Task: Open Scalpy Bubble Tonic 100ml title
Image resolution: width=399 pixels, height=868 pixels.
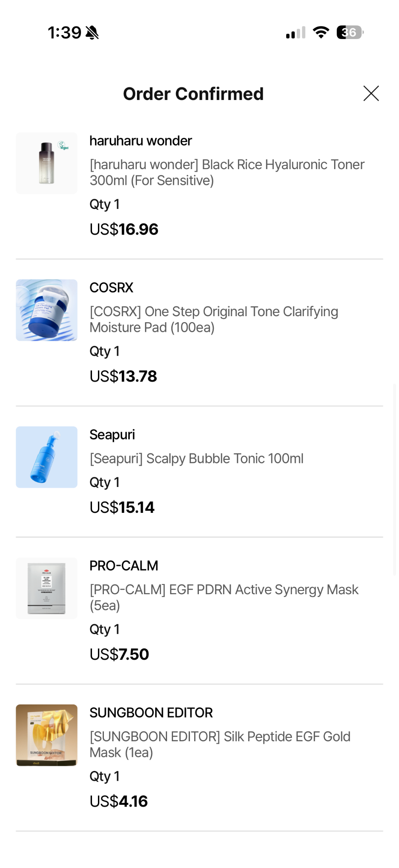Action: [x=196, y=459]
